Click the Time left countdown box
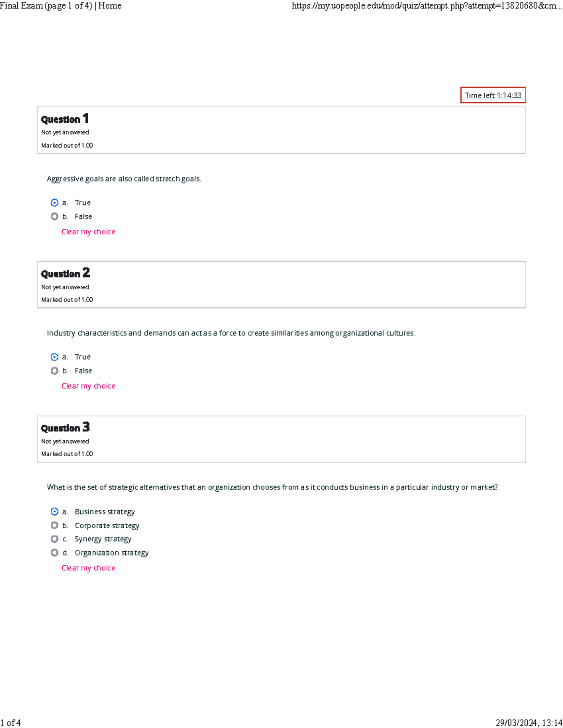The image size is (563, 728). point(493,95)
